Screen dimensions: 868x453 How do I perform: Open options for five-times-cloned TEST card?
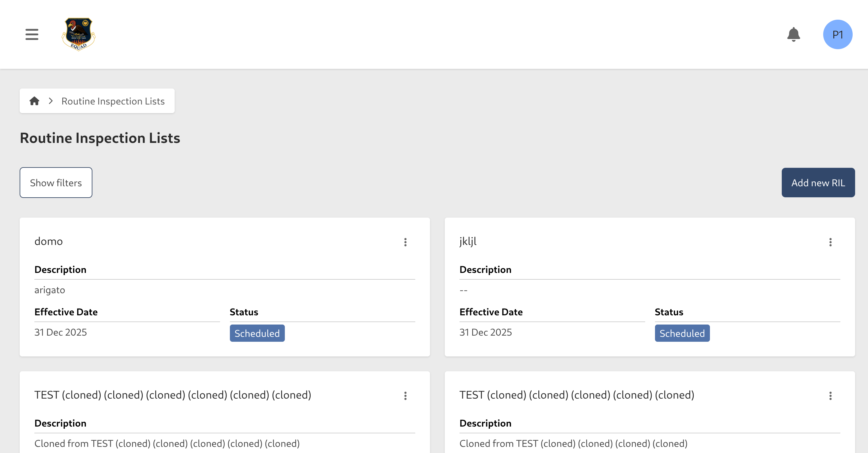(x=830, y=396)
